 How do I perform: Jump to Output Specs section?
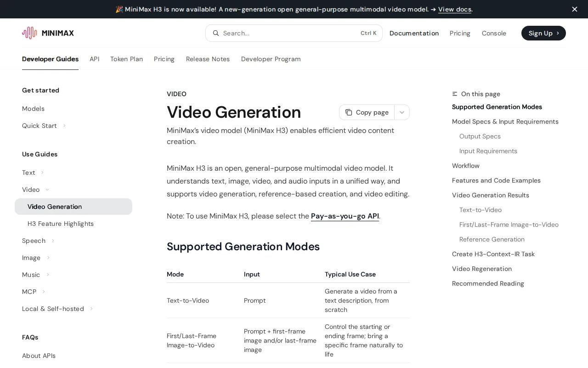tap(480, 136)
